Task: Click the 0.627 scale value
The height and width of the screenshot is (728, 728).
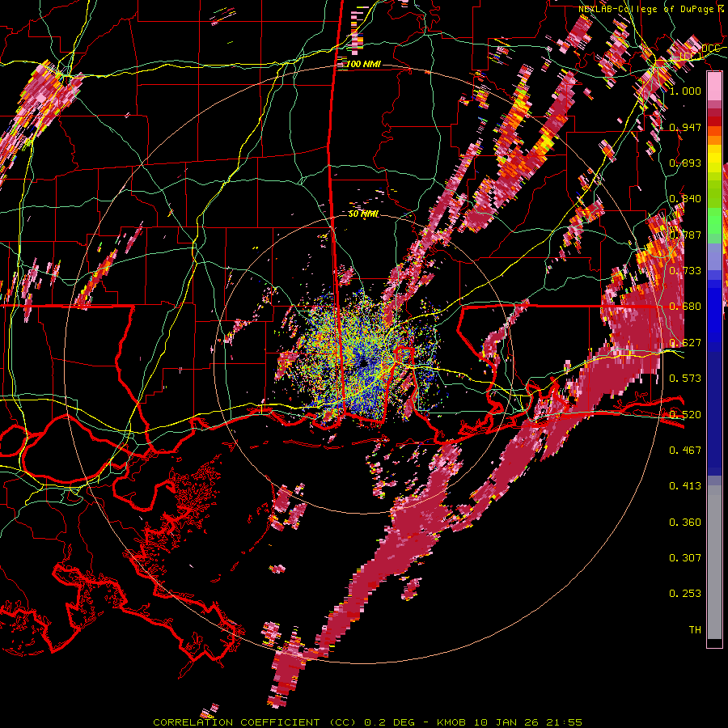Action: point(685,343)
